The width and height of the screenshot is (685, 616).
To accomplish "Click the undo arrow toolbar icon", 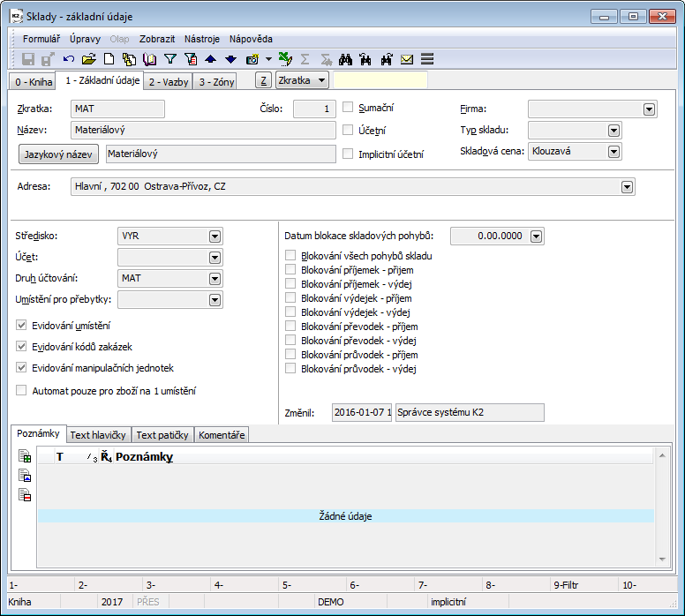I will (69, 59).
